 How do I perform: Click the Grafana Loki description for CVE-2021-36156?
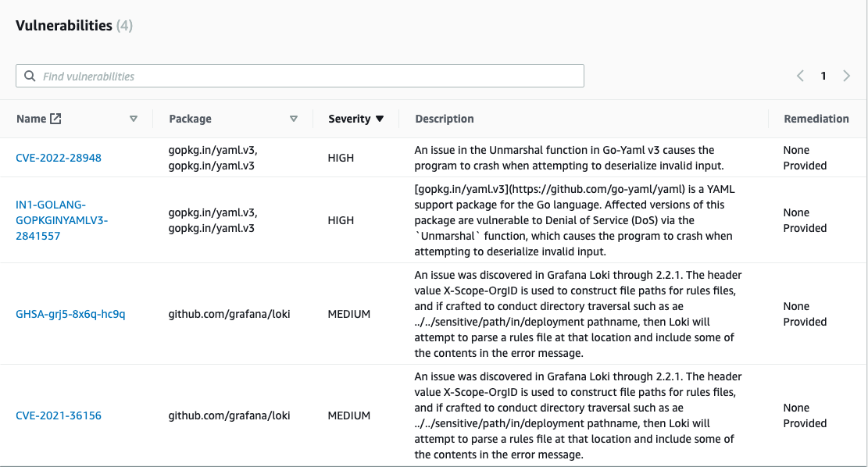[578, 415]
